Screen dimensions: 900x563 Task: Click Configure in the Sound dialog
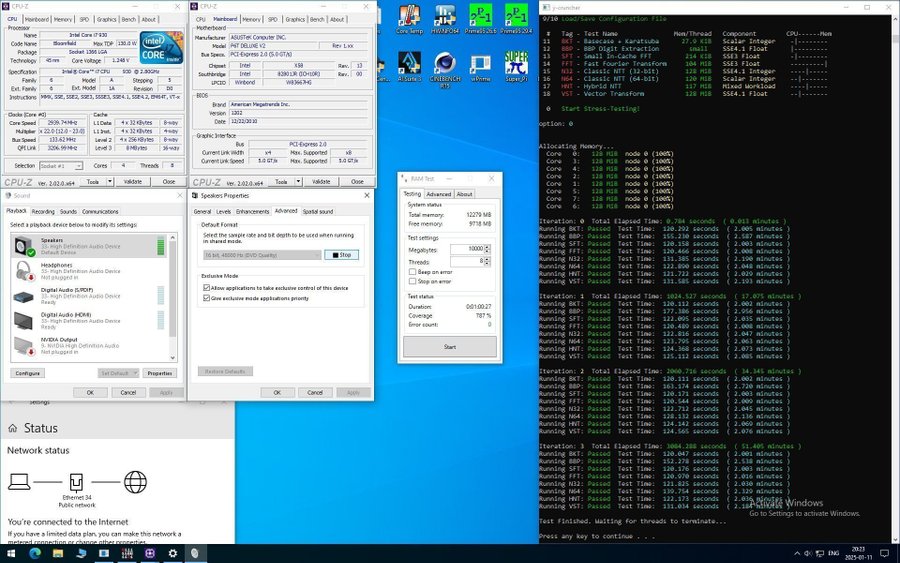tap(28, 373)
